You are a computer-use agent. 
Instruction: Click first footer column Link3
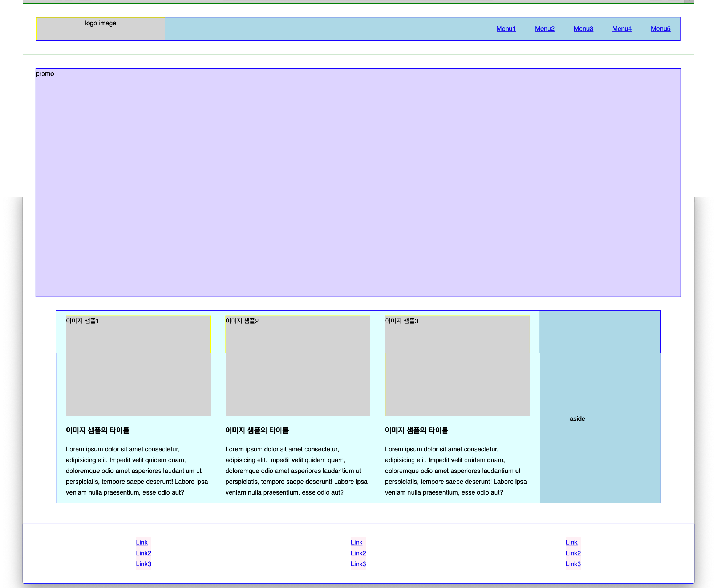click(143, 564)
